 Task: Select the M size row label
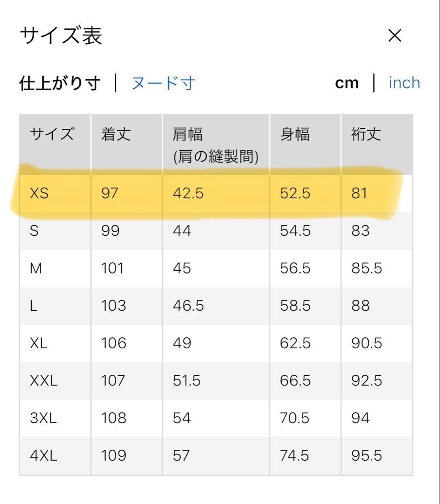coord(35,268)
